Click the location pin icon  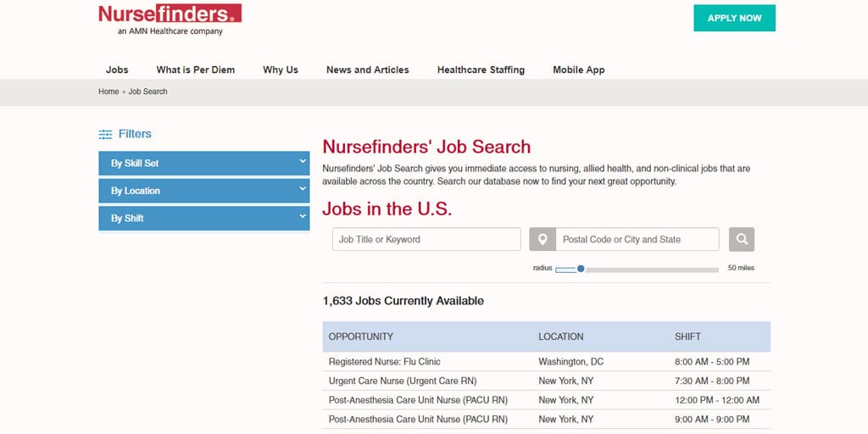(542, 239)
